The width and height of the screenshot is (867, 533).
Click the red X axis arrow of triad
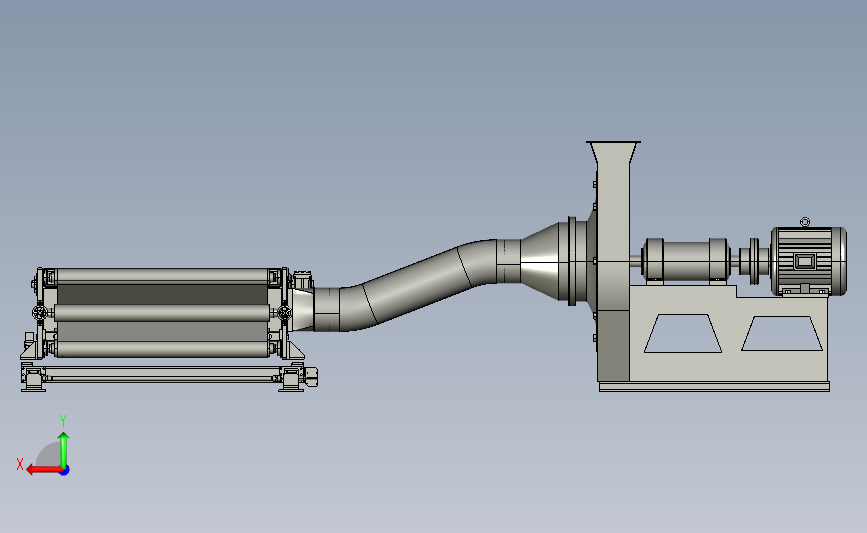(x=44, y=470)
